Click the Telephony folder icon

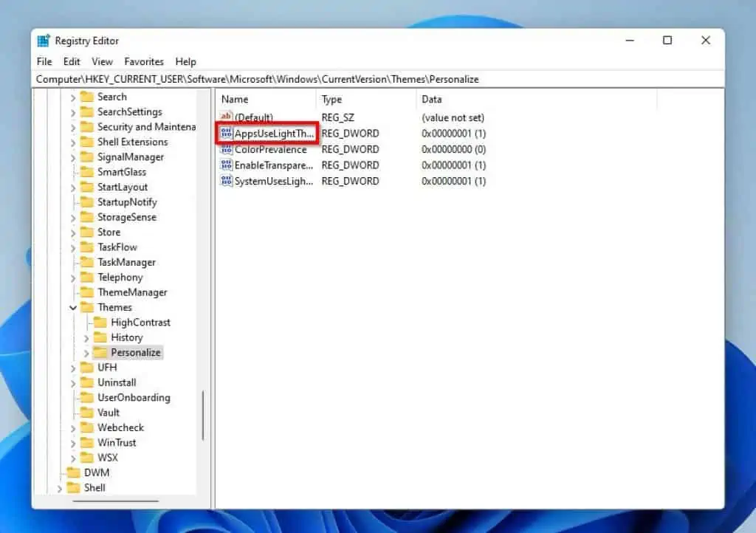coord(88,277)
